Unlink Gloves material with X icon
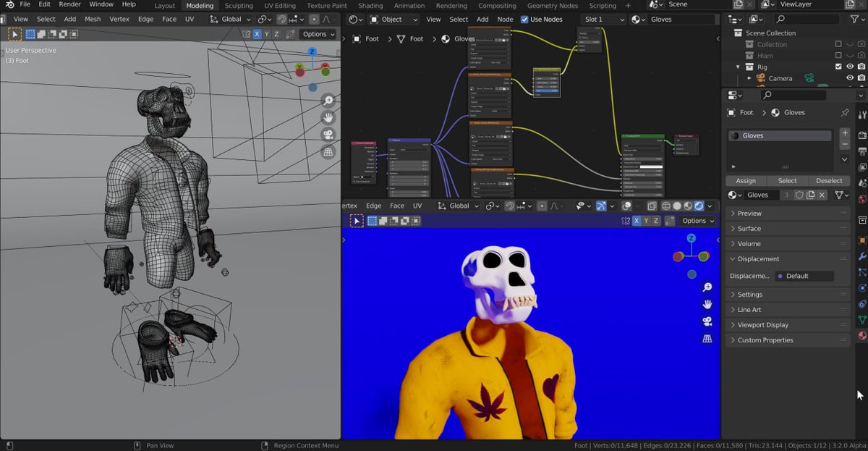Viewport: 868px width, 451px height. (x=822, y=195)
